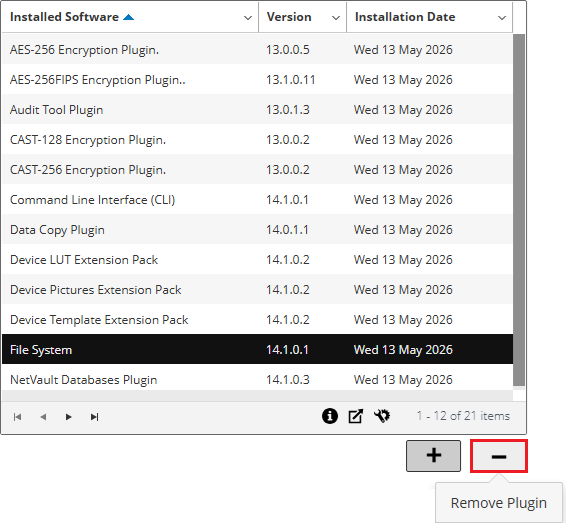Screen dimensions: 566x526
Task: Select Device LUT Extension Pack row
Action: 257,259
